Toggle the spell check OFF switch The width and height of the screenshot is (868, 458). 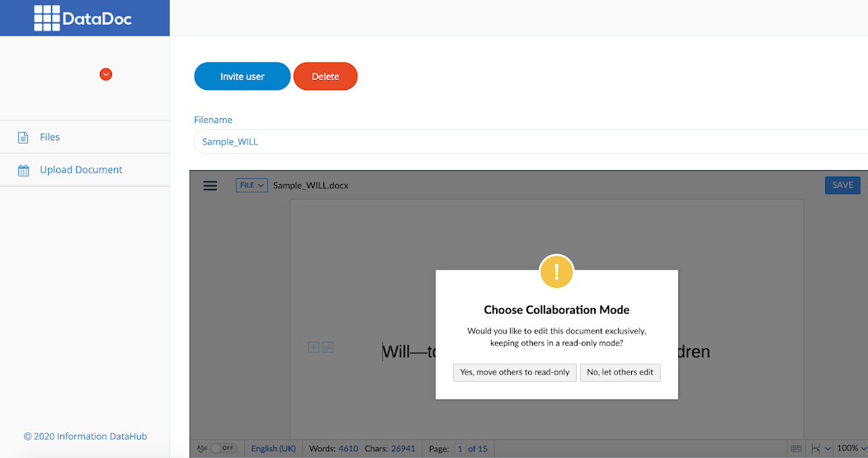(x=224, y=448)
